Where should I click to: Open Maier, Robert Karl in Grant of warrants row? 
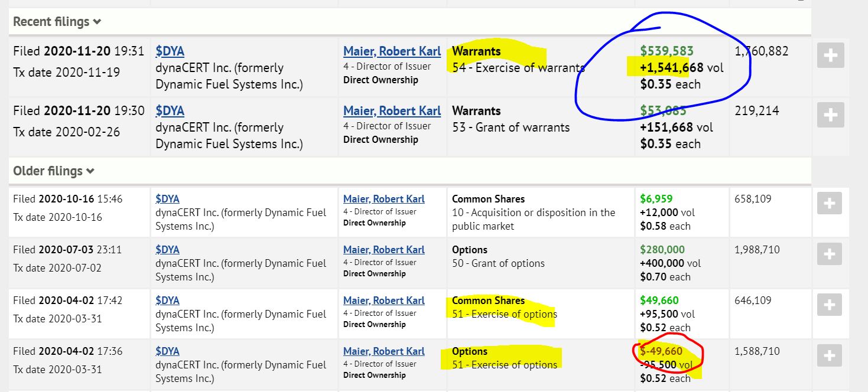(392, 111)
